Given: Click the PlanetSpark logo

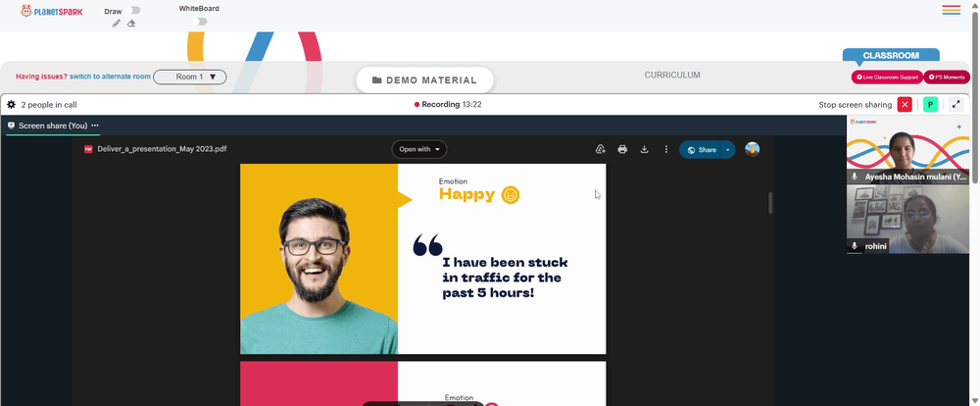Looking at the screenshot, I should (x=51, y=11).
